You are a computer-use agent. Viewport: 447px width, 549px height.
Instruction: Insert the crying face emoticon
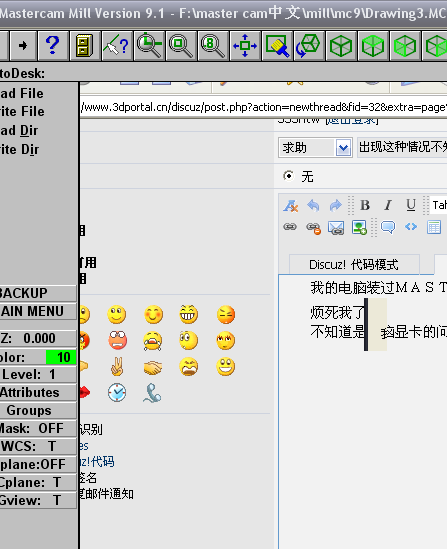click(x=153, y=341)
